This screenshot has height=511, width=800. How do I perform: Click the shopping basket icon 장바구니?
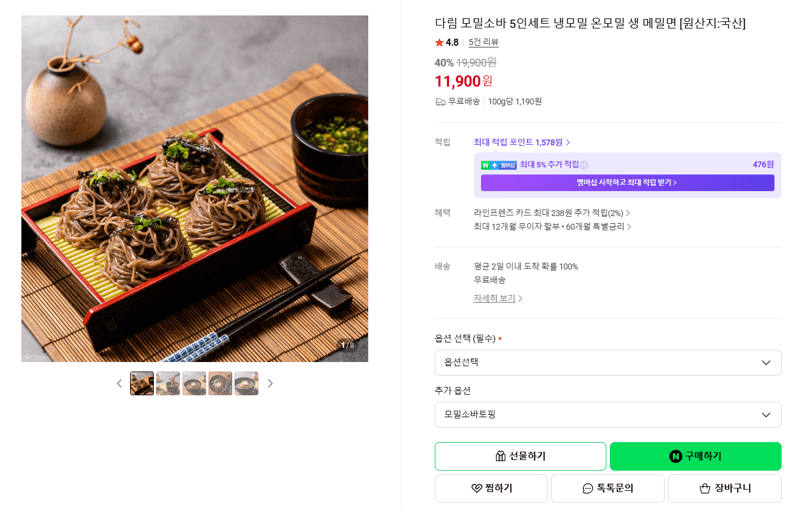point(705,489)
